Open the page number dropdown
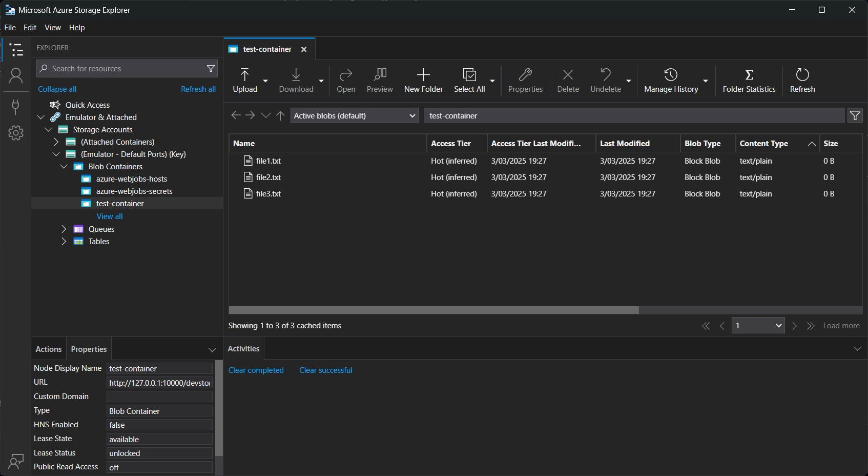This screenshot has height=476, width=868. click(x=758, y=326)
